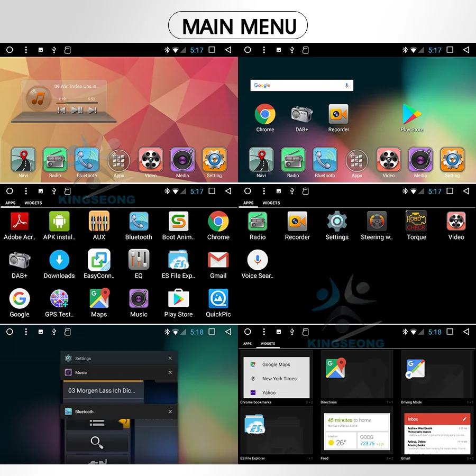Screen dimensions: 476x476
Task: Tap the microphone in the Google search bar
Action: (x=346, y=86)
